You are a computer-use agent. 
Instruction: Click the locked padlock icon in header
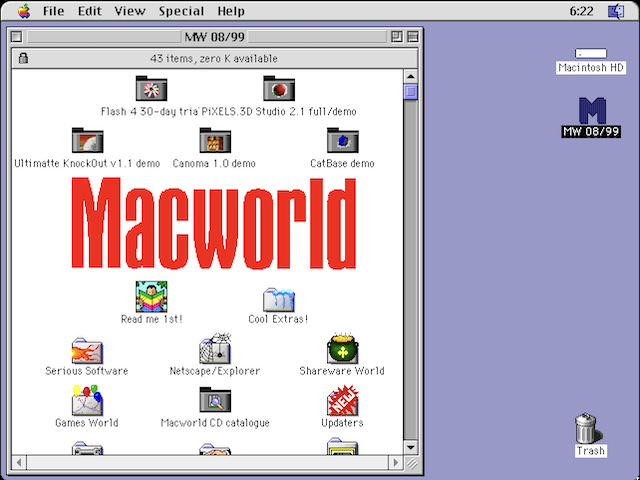coord(23,58)
